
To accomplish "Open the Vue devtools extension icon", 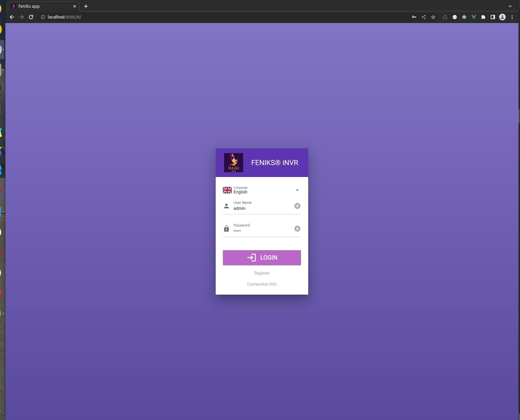I will 474,17.
